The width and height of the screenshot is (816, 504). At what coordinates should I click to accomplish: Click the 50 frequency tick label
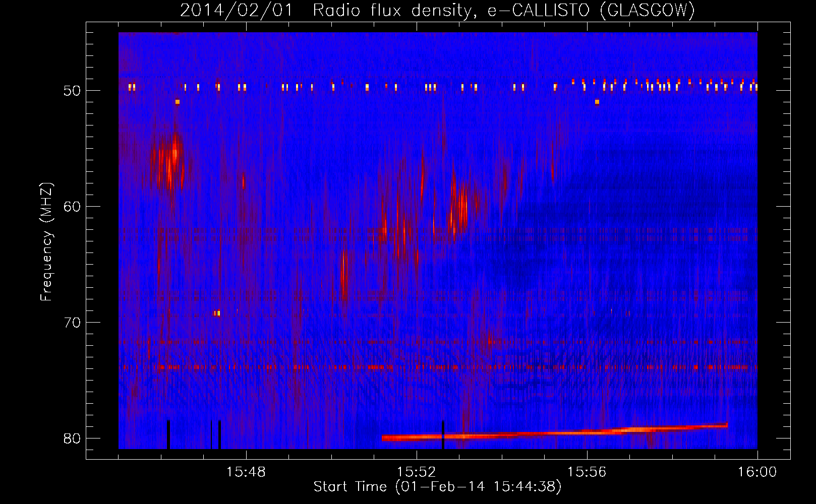pyautogui.click(x=73, y=91)
